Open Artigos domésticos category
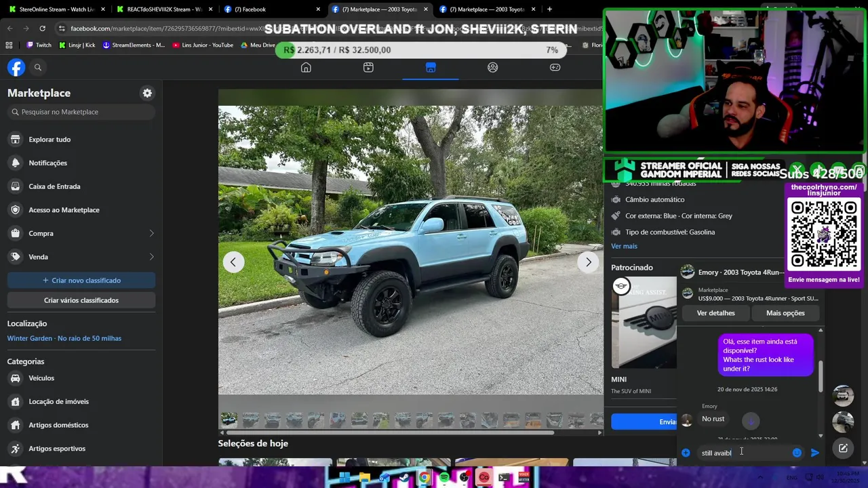This screenshot has width=868, height=488. coord(81,425)
